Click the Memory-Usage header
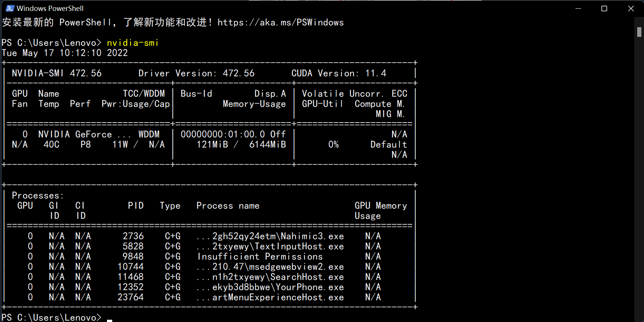The height and width of the screenshot is (322, 644). point(254,104)
